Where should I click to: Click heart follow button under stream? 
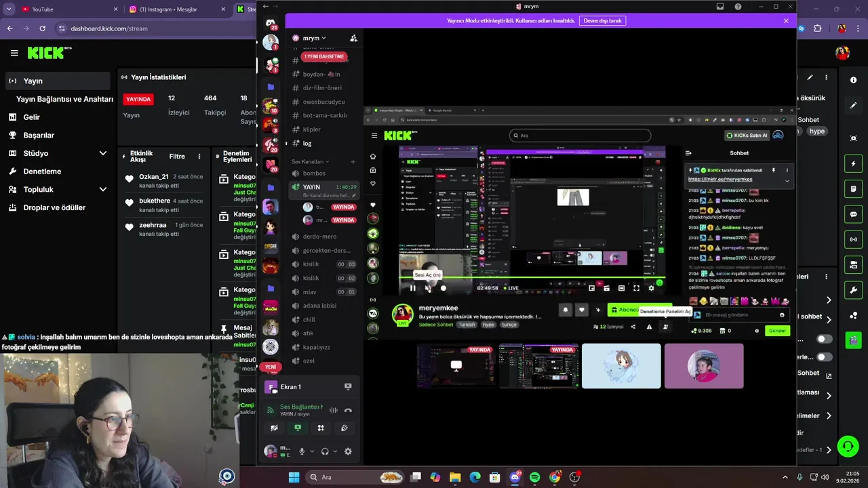click(581, 310)
